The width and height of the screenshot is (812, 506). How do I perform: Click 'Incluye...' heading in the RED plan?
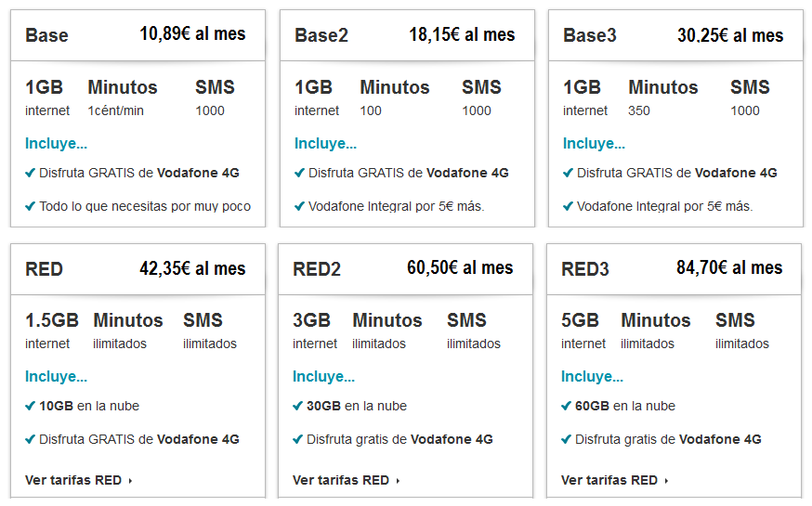coord(56,377)
